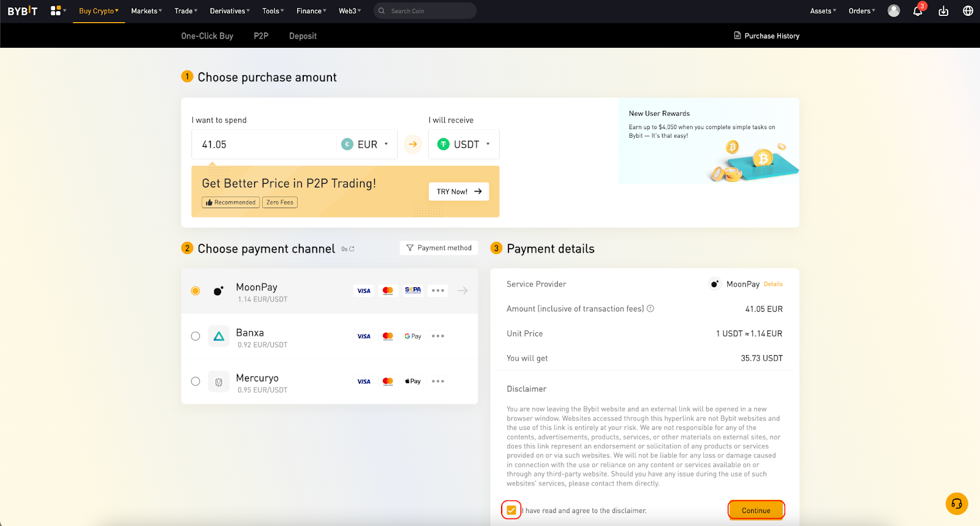This screenshot has height=526, width=980.
Task: Expand the Trade menu
Action: [186, 11]
